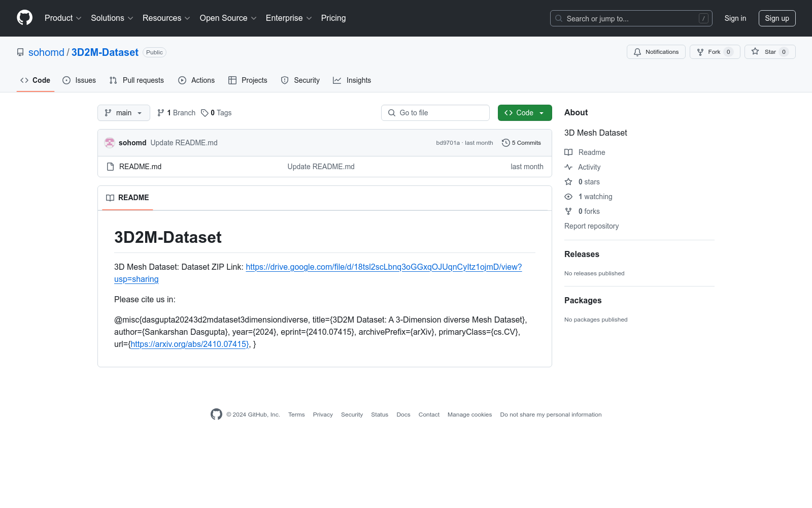Click the 3D2M-Dataset repository name link

(105, 52)
